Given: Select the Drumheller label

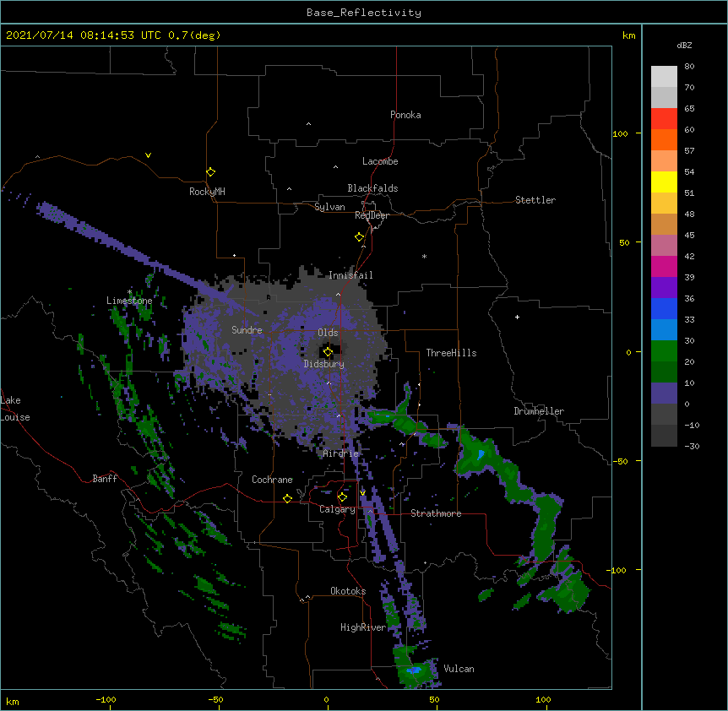Looking at the screenshot, I should pyautogui.click(x=539, y=411).
